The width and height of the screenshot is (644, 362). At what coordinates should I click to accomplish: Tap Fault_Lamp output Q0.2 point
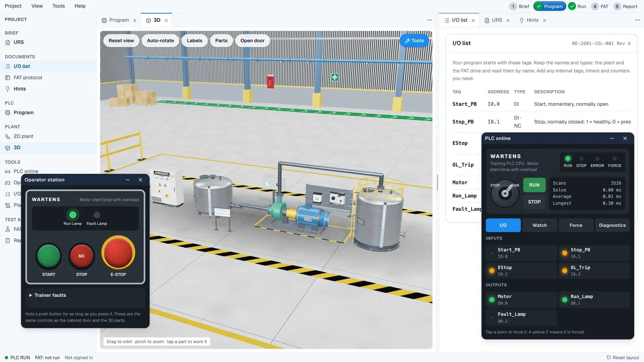[x=521, y=317]
